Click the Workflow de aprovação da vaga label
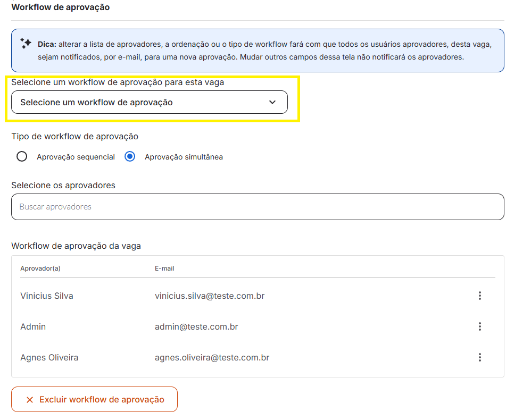 [x=76, y=246]
